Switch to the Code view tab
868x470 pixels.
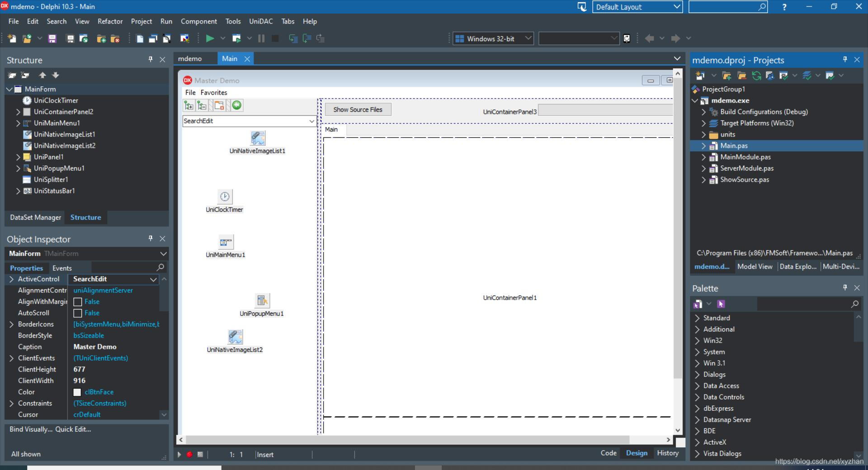(x=608, y=453)
